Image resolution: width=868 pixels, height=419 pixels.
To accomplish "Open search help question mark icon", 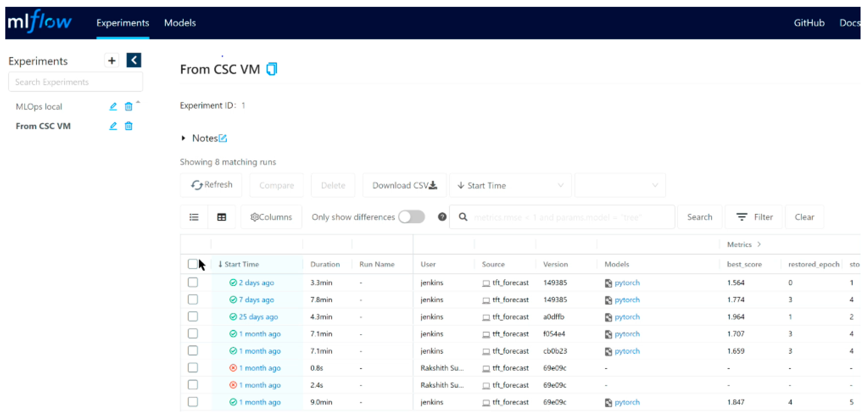I will pos(442,217).
